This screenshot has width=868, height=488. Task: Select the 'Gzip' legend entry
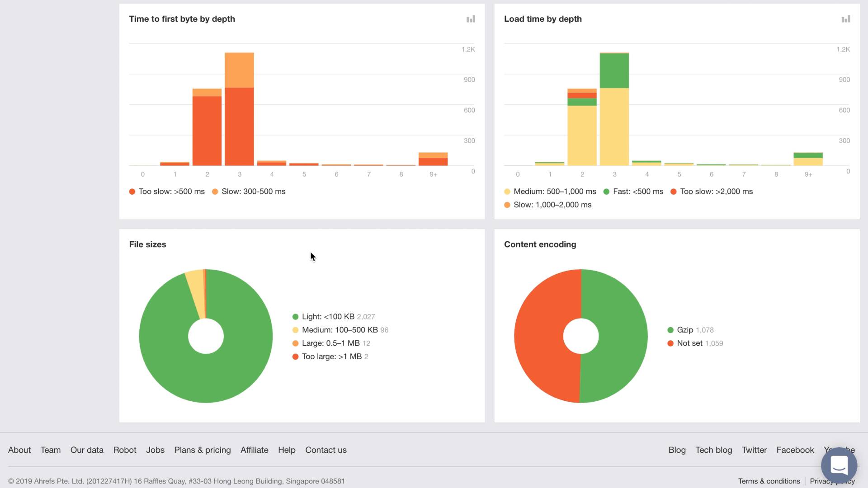690,330
